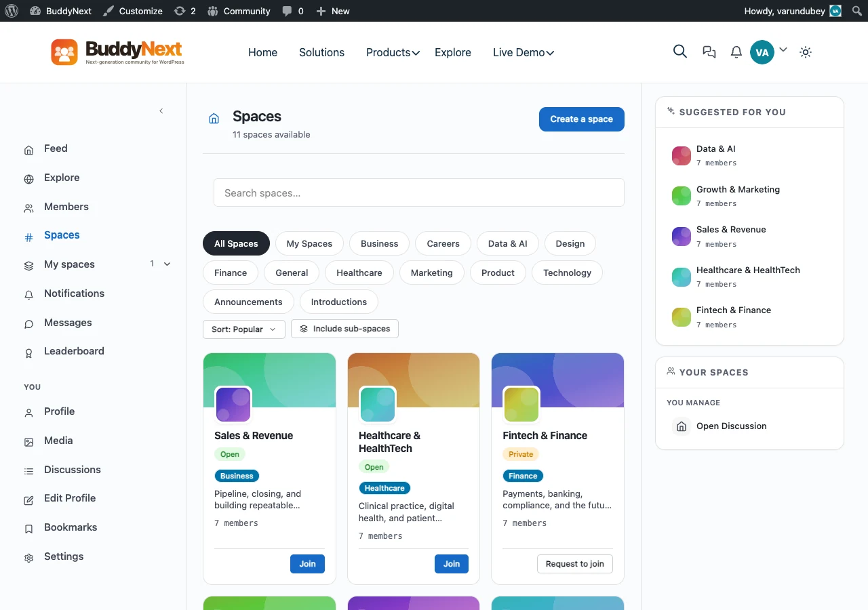Click the Data & AI suggested space icon
868x610 pixels.
point(681,155)
